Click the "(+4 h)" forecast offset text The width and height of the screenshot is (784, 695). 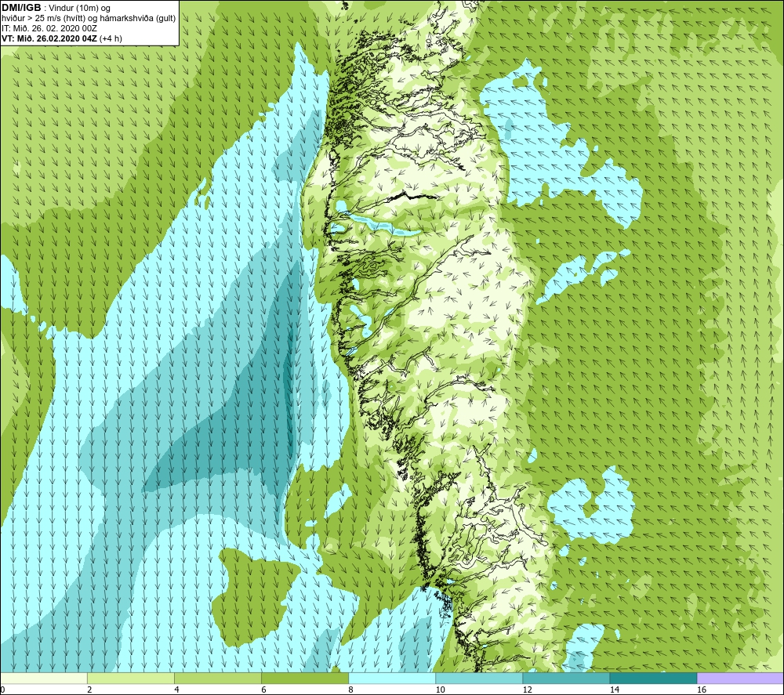(111, 38)
